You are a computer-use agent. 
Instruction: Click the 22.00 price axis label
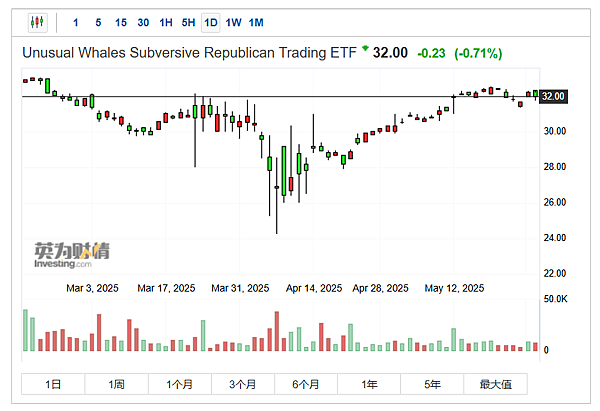point(555,273)
